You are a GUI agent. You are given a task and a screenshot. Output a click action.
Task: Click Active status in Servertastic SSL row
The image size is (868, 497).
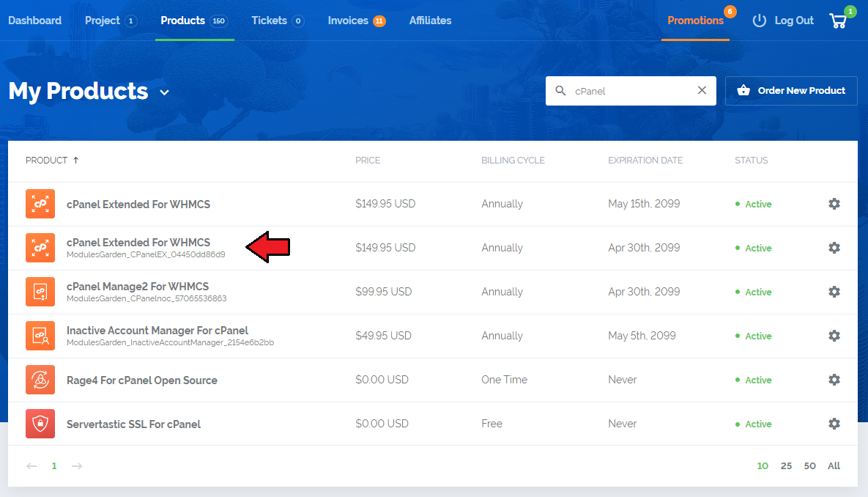tap(754, 424)
